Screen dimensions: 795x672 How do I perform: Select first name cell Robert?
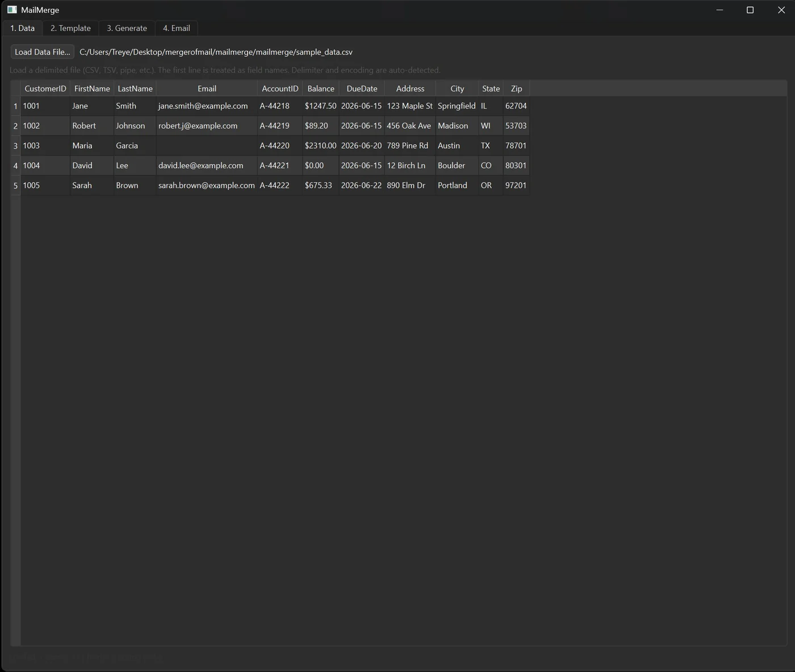92,126
